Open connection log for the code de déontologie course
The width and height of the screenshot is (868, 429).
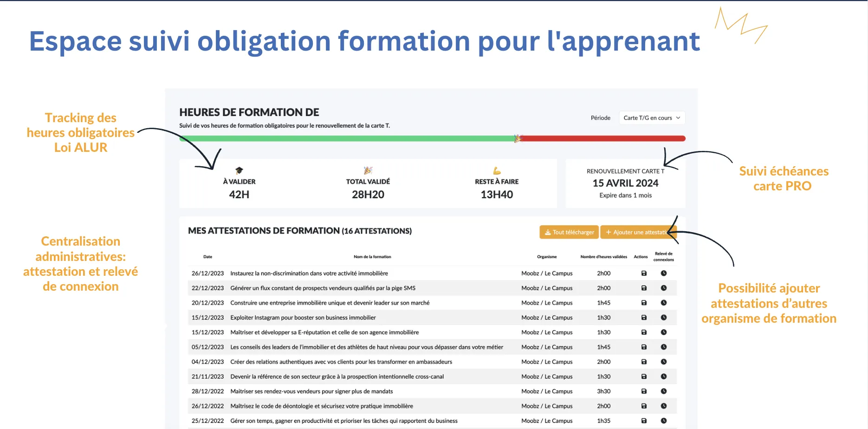coord(664,406)
